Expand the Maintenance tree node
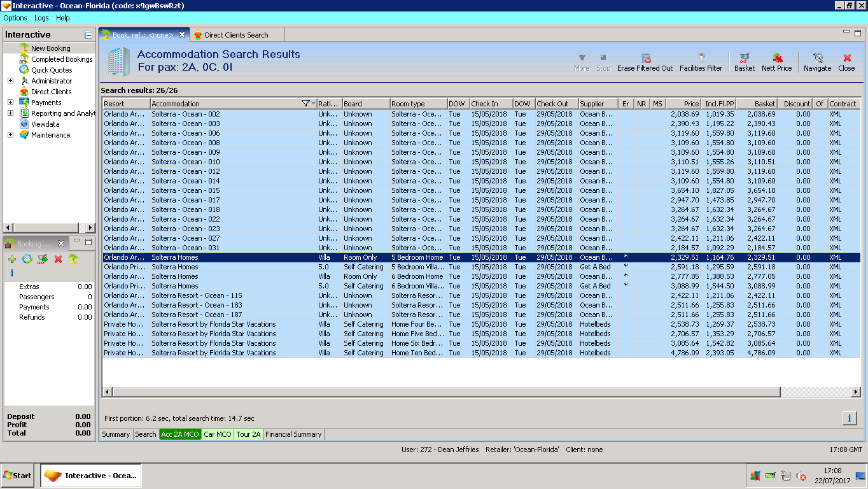This screenshot has width=868, height=489. [x=10, y=135]
